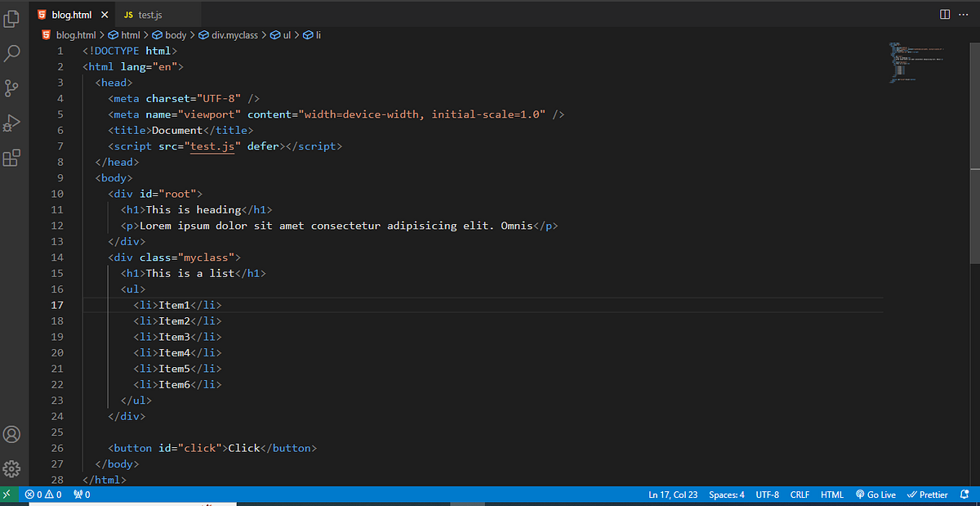Click the notifications bell in status bar
The image size is (980, 506).
964,495
